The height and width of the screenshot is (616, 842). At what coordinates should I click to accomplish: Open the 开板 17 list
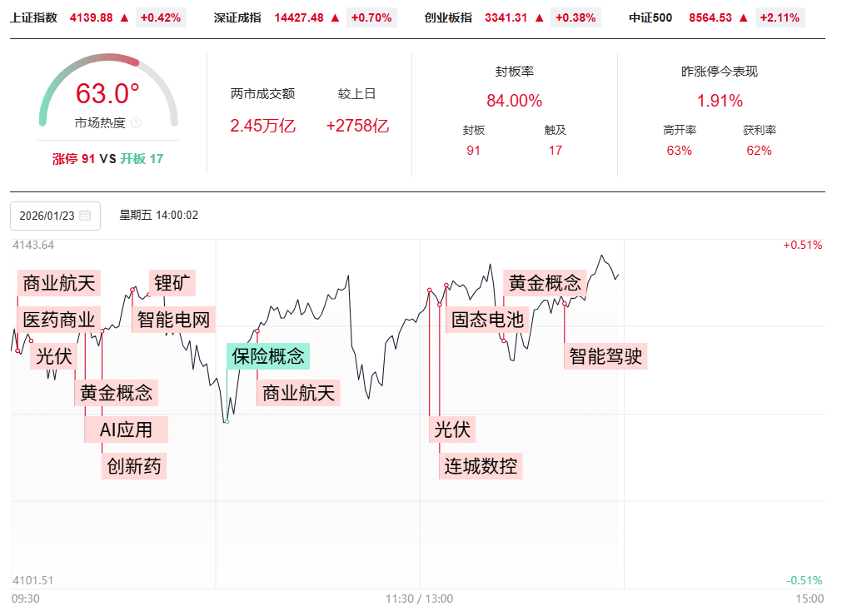(142, 159)
